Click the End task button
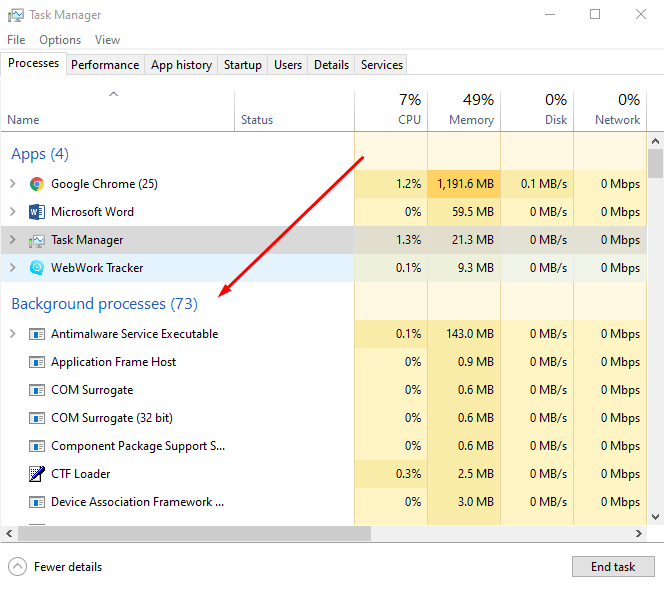 coord(613,567)
